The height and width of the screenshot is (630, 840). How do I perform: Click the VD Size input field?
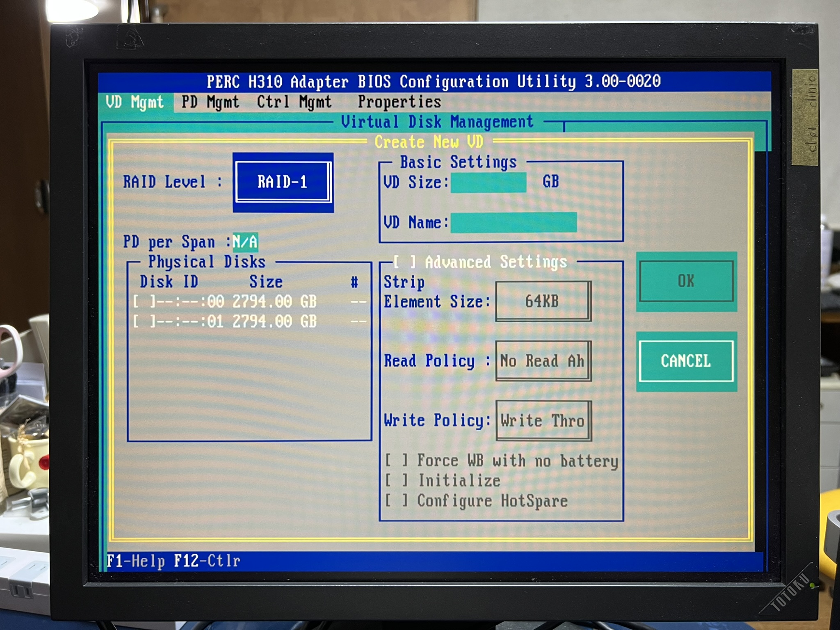488,182
